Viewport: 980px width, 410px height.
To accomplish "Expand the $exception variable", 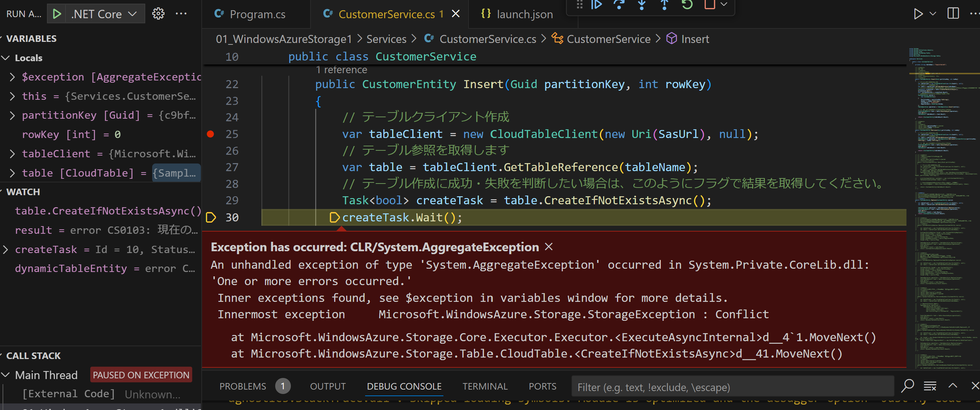I will [x=12, y=77].
